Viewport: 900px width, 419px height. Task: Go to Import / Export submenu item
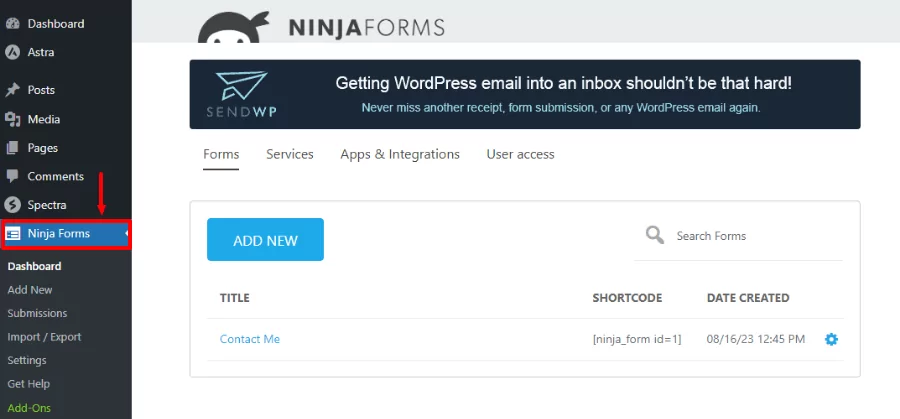pos(44,337)
